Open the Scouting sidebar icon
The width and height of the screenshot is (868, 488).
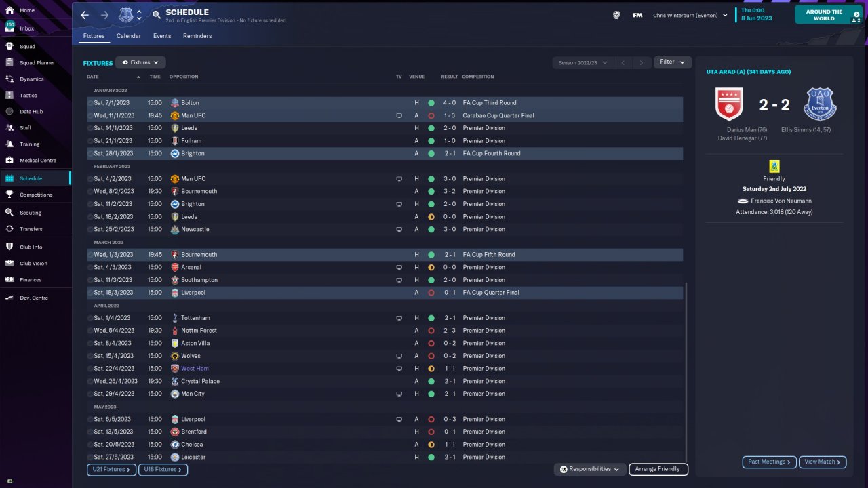tap(9, 213)
